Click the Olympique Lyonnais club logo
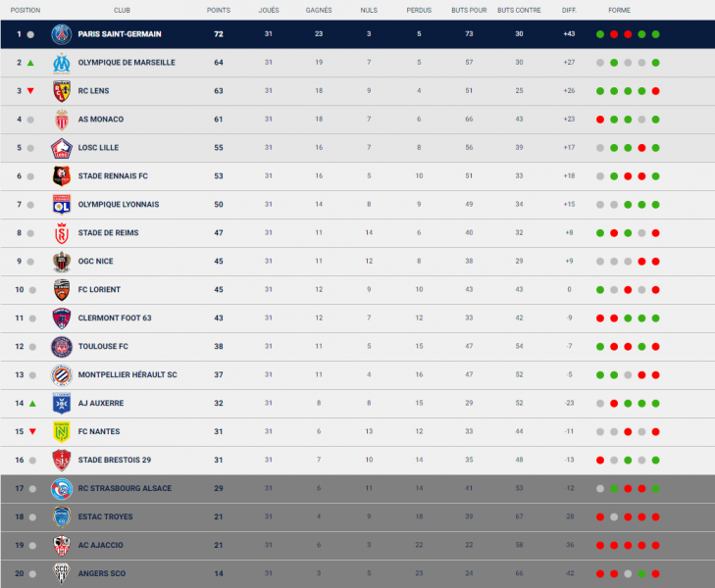 point(63,205)
